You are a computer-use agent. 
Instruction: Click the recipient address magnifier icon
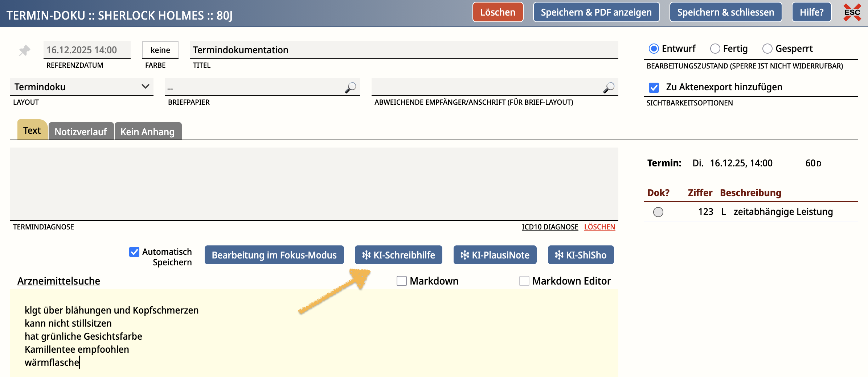(609, 87)
